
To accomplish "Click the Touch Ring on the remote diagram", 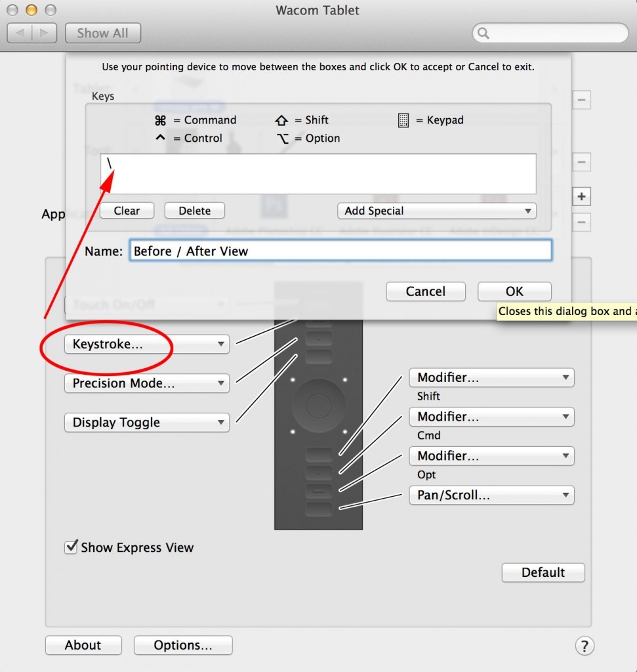I will pyautogui.click(x=318, y=405).
